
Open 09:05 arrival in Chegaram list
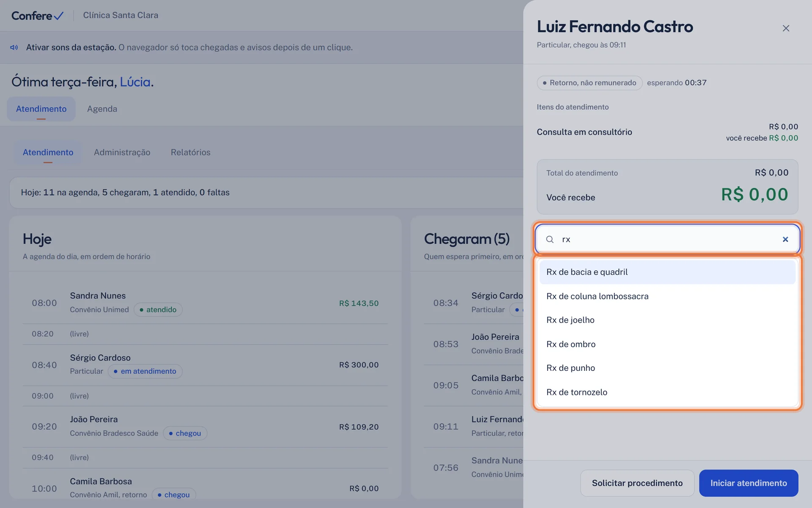tap(474, 385)
